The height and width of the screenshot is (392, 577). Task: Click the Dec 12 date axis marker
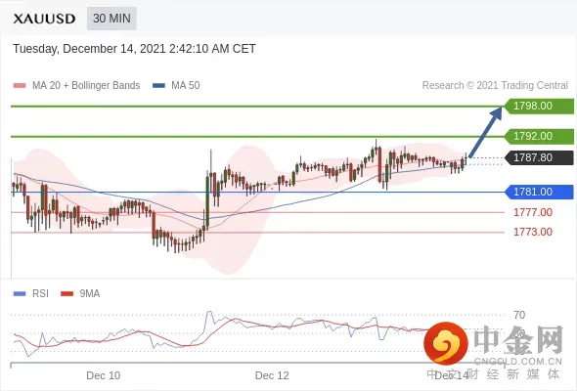tap(272, 375)
